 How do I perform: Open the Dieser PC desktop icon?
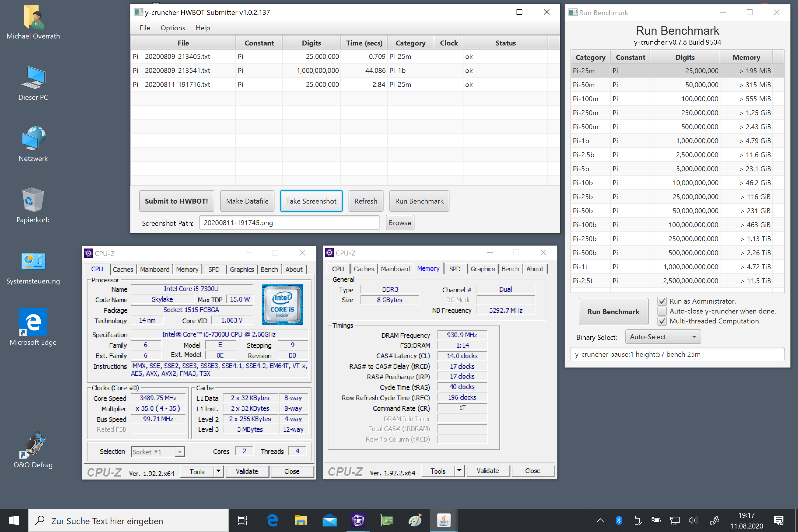[x=33, y=78]
